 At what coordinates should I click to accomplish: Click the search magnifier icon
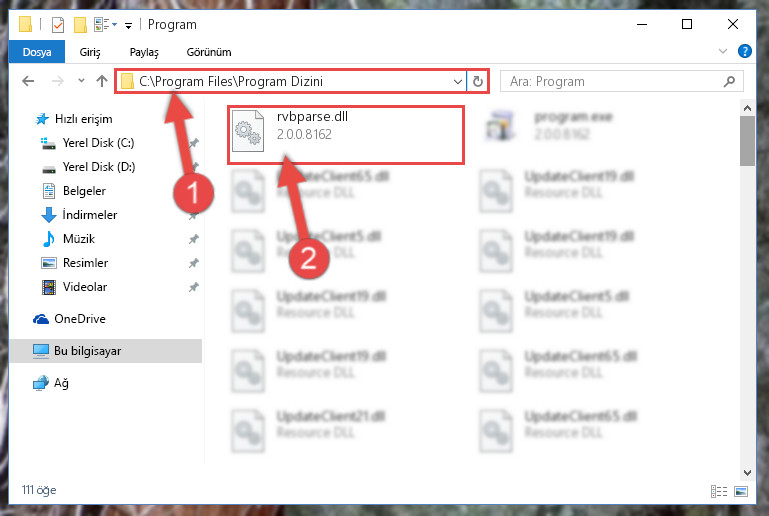(x=729, y=81)
